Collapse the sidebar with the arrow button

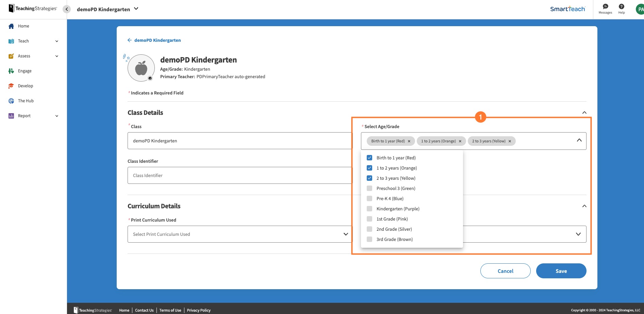coord(67,9)
